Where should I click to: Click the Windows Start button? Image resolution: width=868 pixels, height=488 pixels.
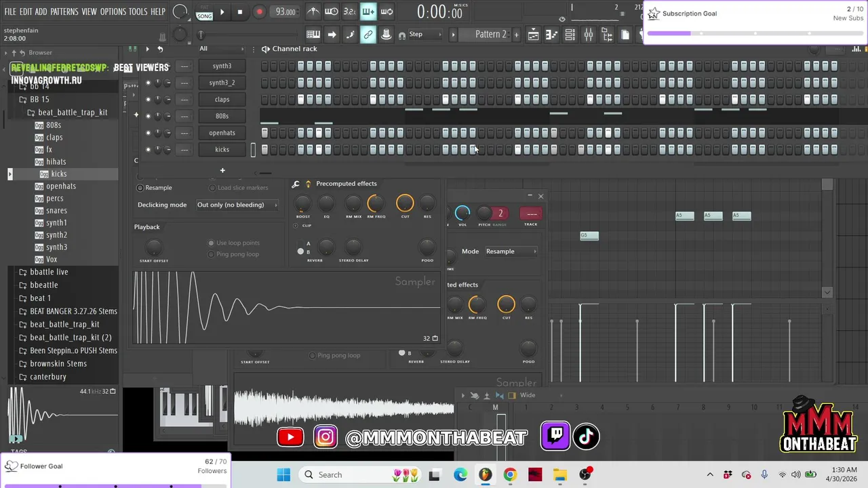tap(283, 474)
